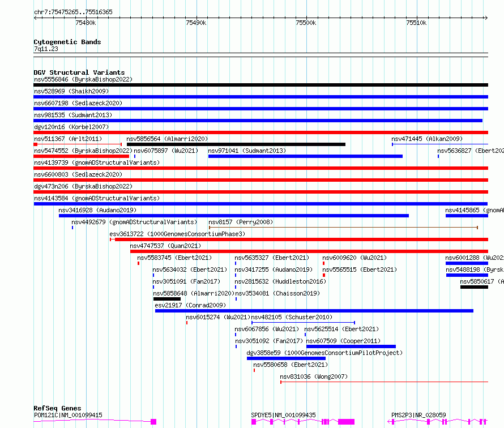
Task: Click the blue nsv971041 (Sudmant2013) bar
Action: tap(305, 156)
